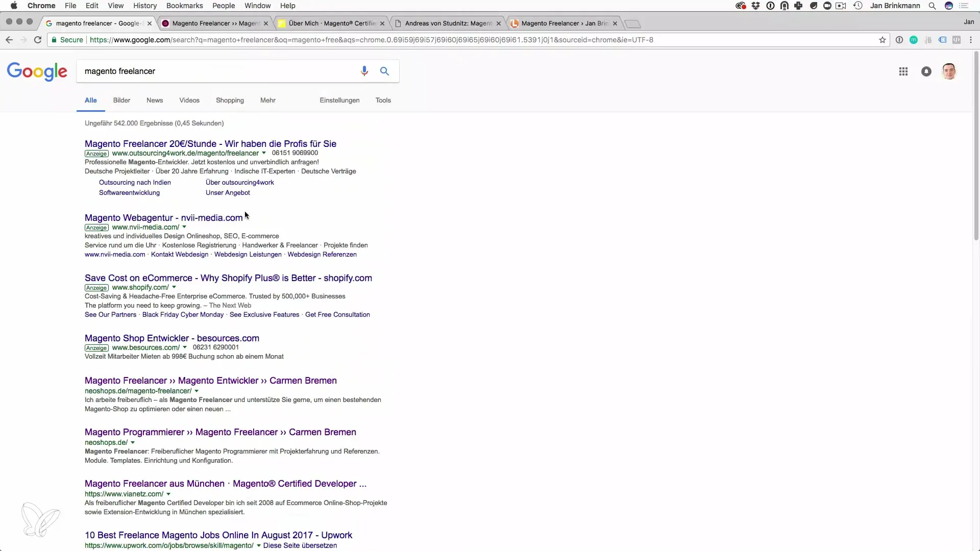Start voice search with microphone icon
The width and height of the screenshot is (980, 551).
(364, 71)
